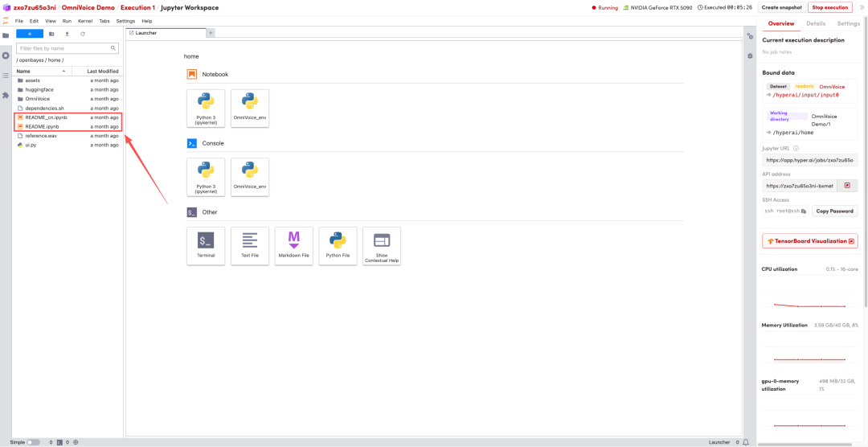This screenshot has width=868, height=447.
Task: Select the Launcher tab
Action: coord(166,33)
